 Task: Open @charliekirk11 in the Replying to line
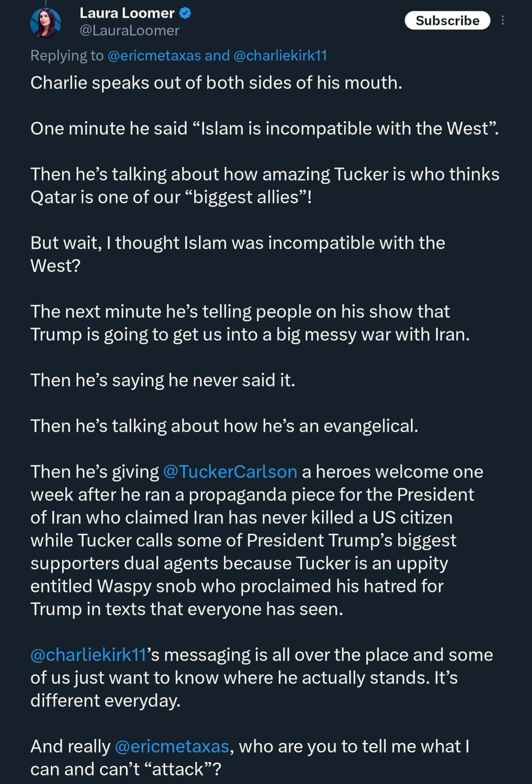[x=280, y=56]
